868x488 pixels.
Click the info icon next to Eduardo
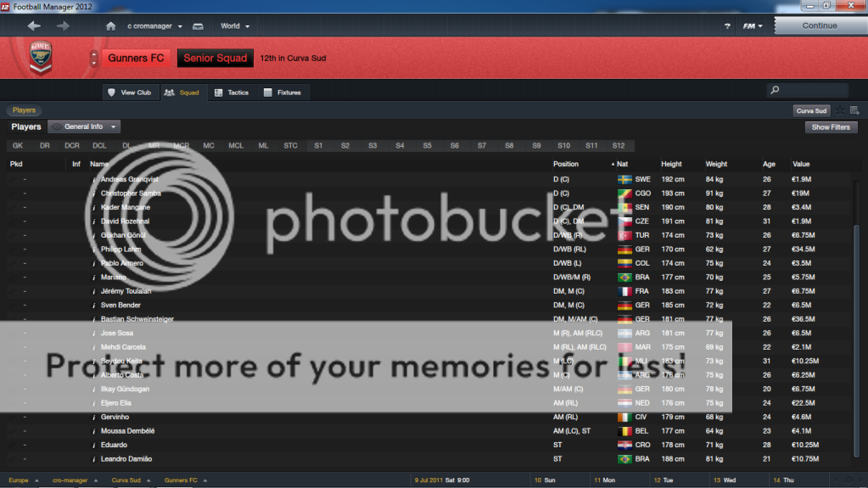[94, 445]
